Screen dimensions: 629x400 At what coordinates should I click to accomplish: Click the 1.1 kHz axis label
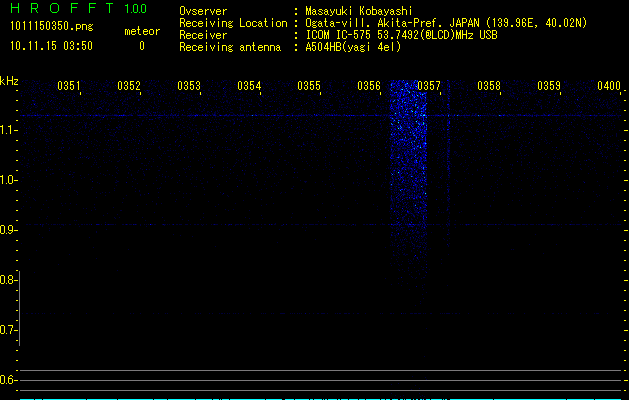point(8,130)
